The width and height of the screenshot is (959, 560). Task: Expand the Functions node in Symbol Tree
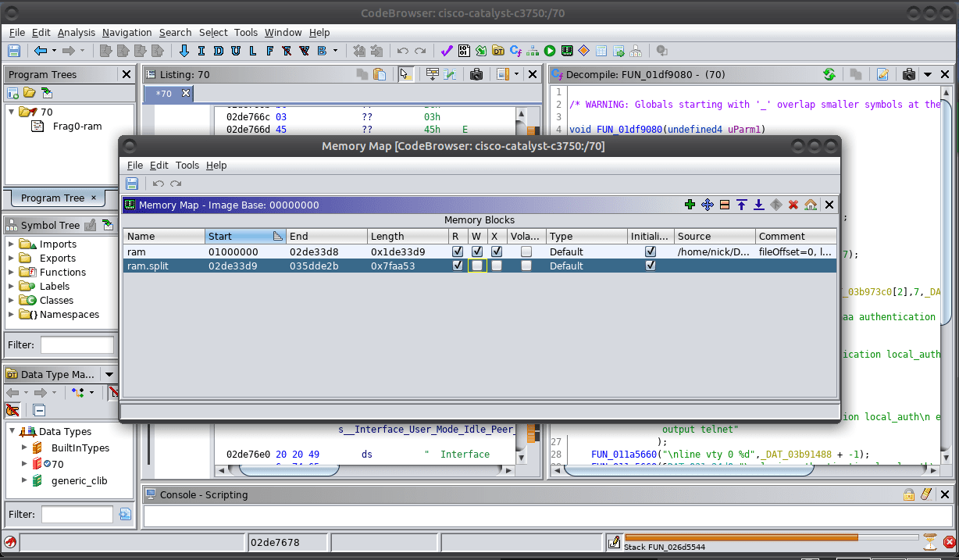[x=12, y=273]
